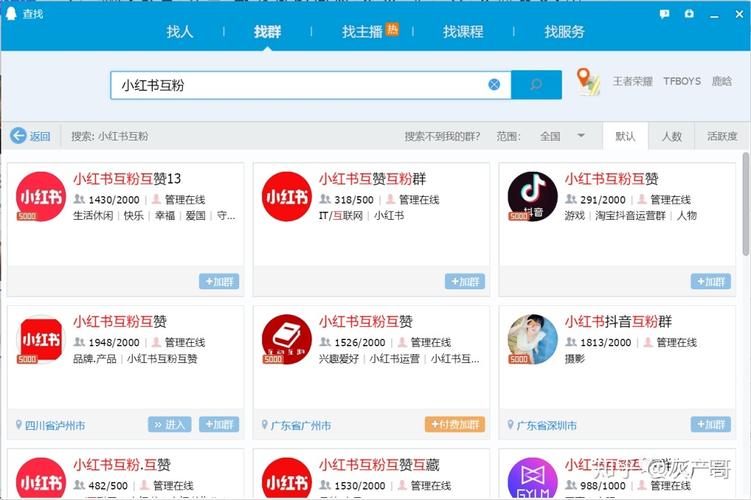Join group 小红书互粉互赞13 with 加群
The image size is (751, 500).
219,282
